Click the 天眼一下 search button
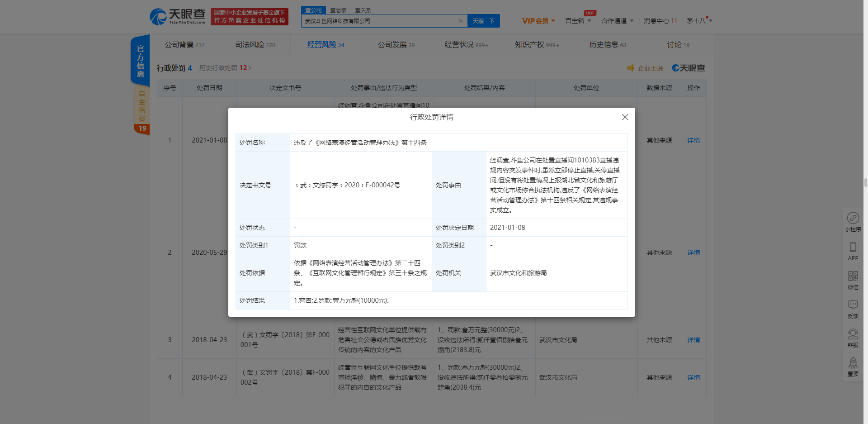This screenshot has width=868, height=424. tap(483, 21)
